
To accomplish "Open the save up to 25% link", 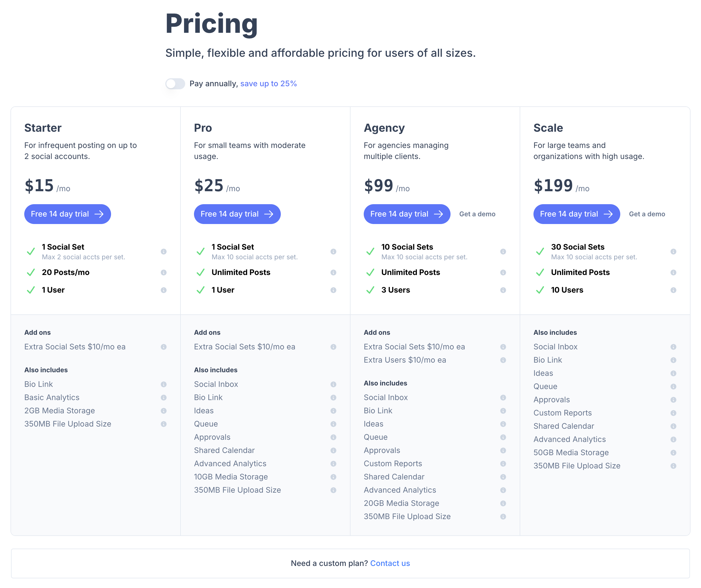I will [268, 83].
